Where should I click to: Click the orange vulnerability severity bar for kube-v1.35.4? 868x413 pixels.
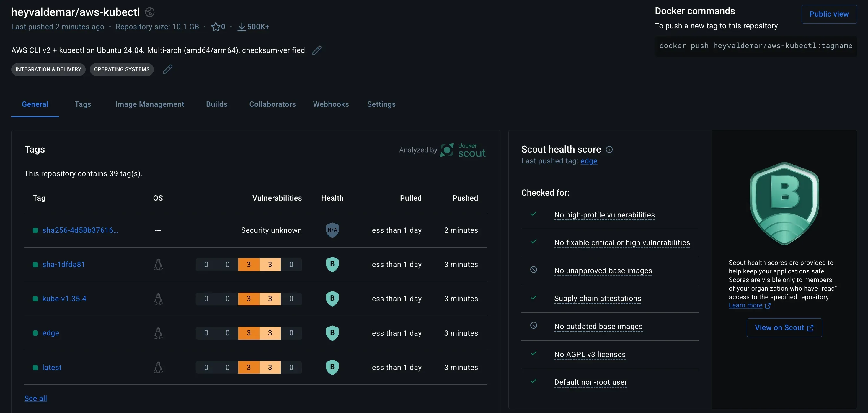249,299
